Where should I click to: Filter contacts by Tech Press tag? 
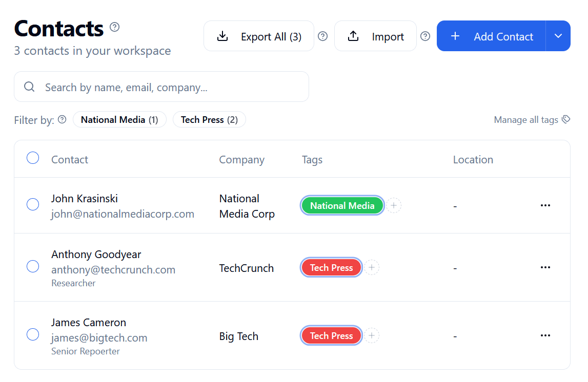(x=209, y=119)
